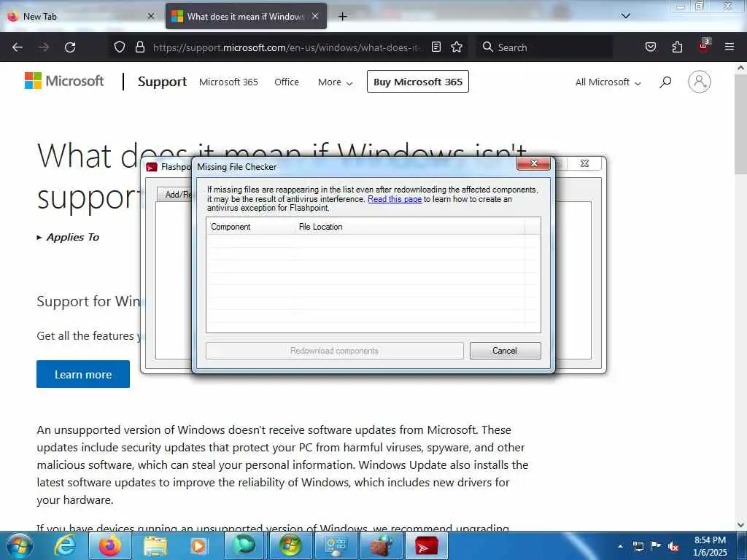Click the Action Center flag tray icon
The width and height of the screenshot is (747, 560).
click(656, 546)
